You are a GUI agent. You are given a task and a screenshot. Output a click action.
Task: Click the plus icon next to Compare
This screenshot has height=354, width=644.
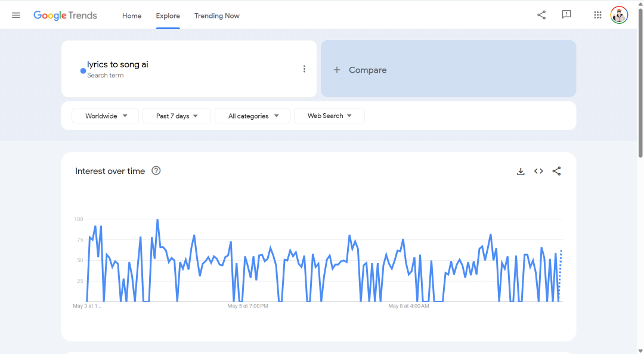[x=337, y=70]
